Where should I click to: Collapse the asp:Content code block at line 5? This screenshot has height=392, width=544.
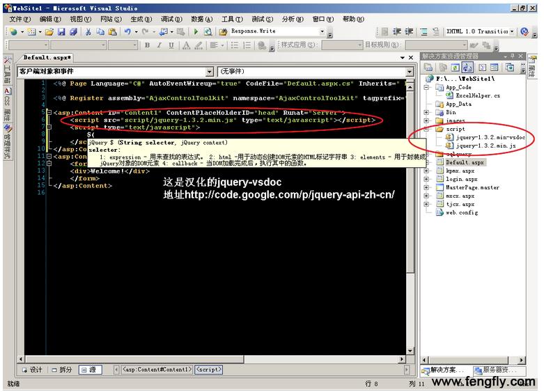49,112
